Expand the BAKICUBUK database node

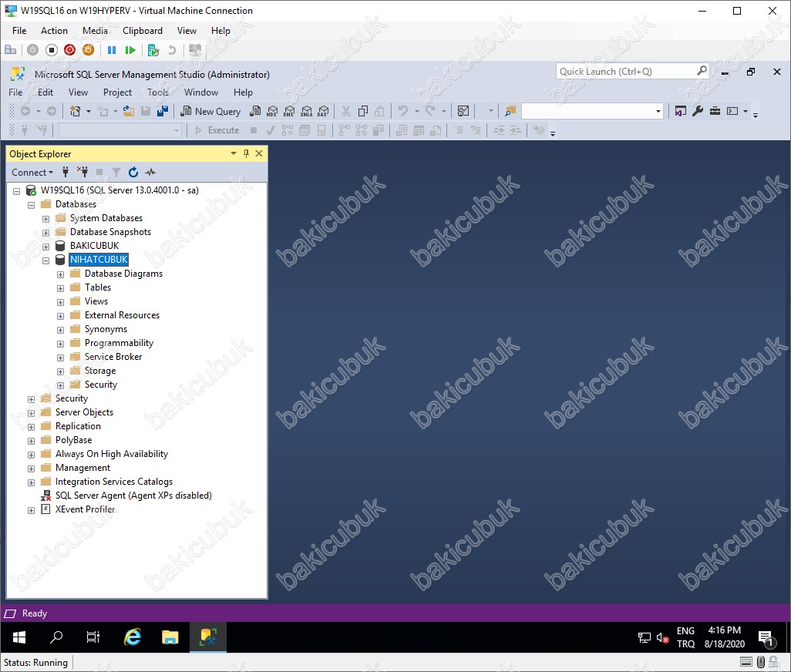(46, 247)
